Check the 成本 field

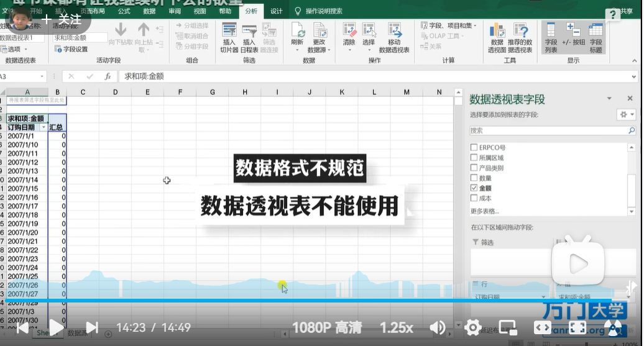[x=474, y=198]
